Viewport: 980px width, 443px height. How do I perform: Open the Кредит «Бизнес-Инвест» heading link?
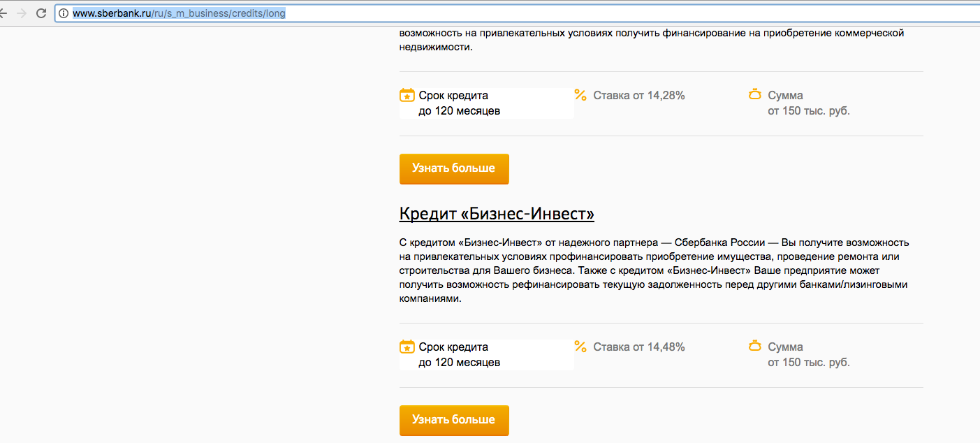point(496,213)
